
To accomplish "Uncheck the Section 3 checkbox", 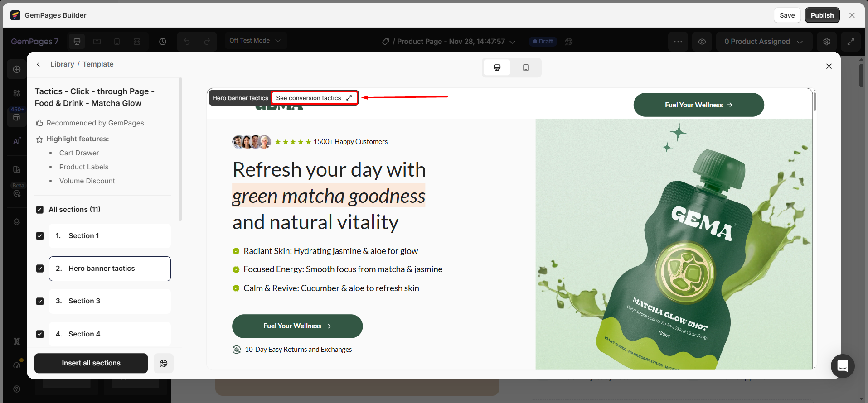I will point(40,301).
